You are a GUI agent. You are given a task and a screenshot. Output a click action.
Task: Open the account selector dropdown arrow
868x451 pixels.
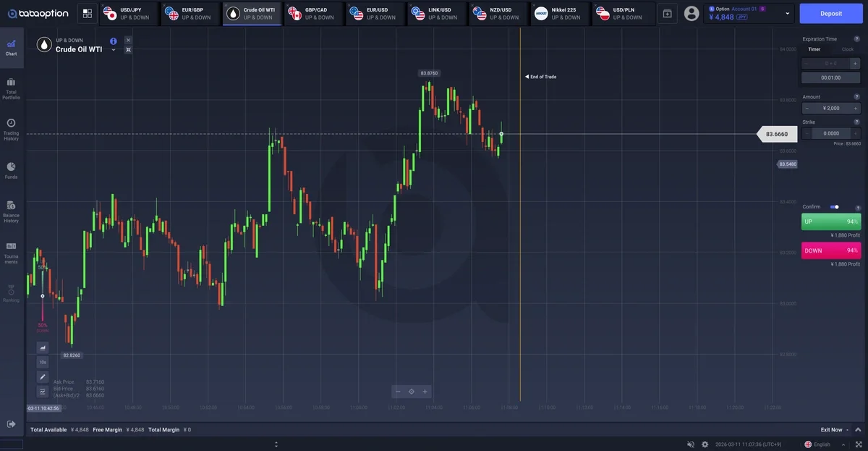[x=788, y=13]
